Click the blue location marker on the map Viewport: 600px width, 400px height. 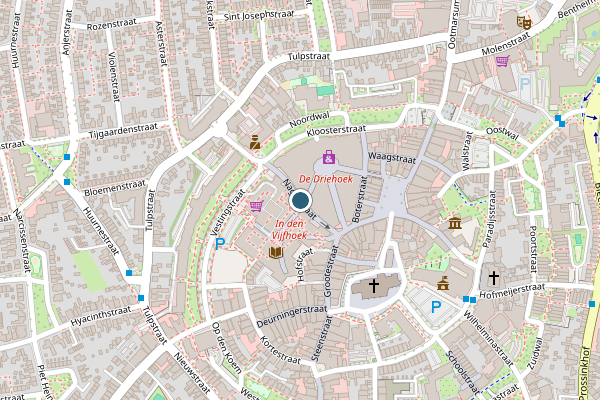tap(300, 201)
